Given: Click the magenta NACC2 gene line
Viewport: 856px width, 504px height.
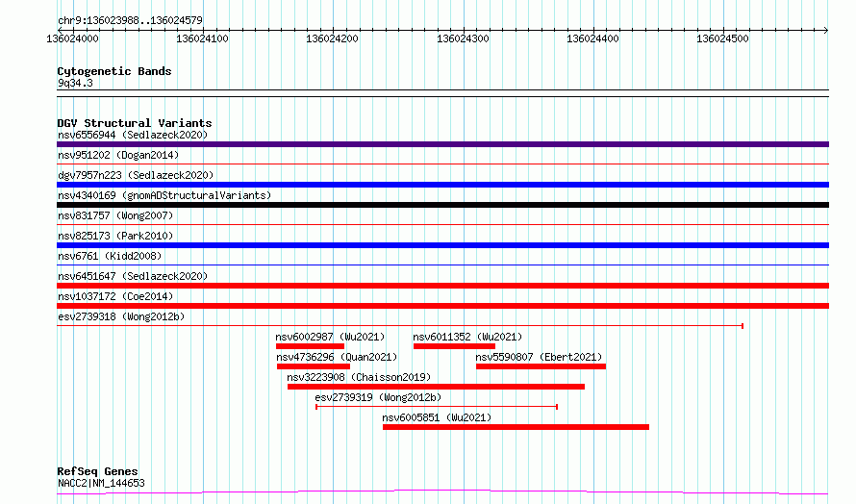Looking at the screenshot, I should point(442,492).
